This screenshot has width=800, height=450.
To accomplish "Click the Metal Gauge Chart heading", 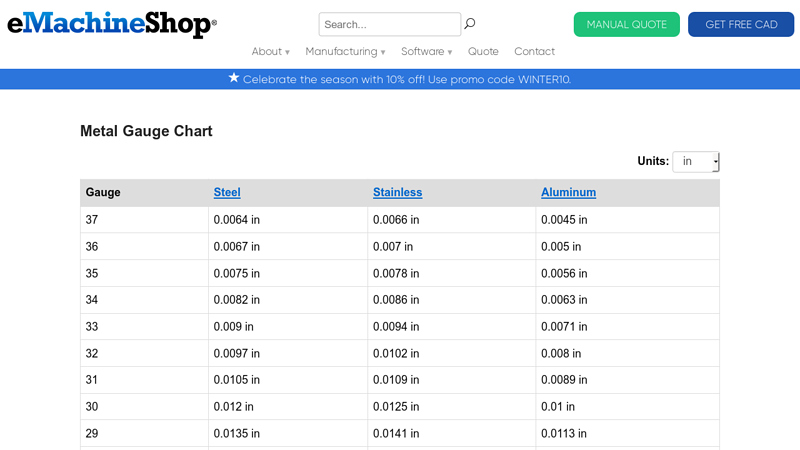I will click(146, 131).
